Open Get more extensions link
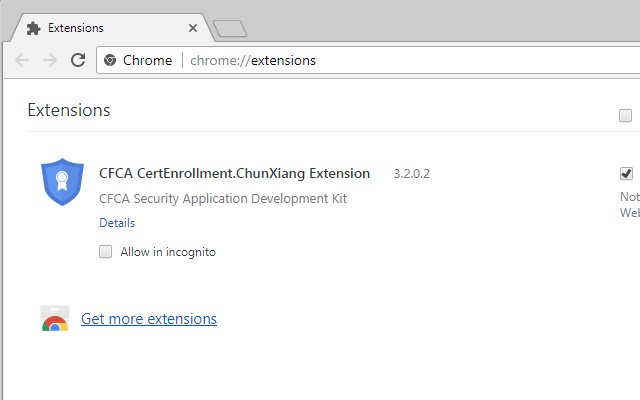 tap(149, 319)
